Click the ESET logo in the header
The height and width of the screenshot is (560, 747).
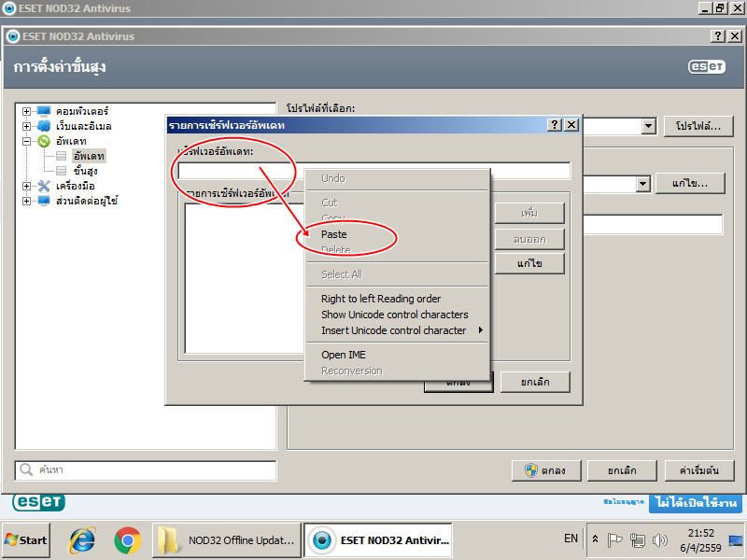tap(707, 66)
